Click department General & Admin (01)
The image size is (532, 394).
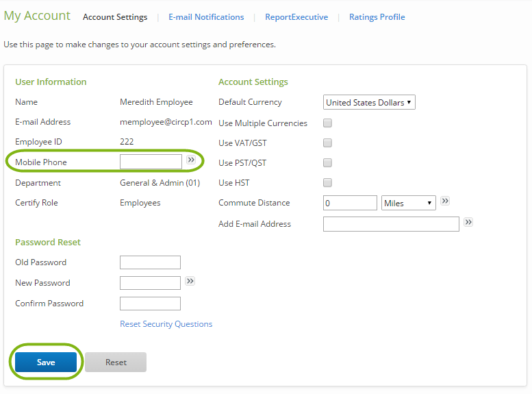(160, 183)
